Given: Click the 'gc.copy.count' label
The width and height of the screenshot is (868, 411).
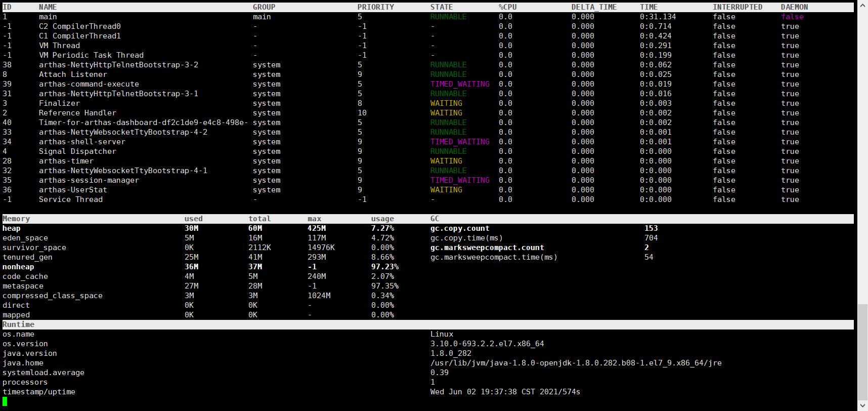Looking at the screenshot, I should 460,228.
